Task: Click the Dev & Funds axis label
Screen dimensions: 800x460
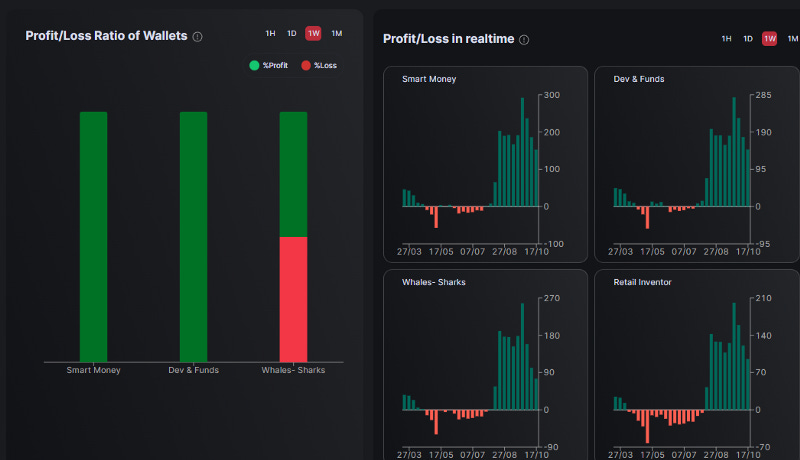Action: click(193, 370)
